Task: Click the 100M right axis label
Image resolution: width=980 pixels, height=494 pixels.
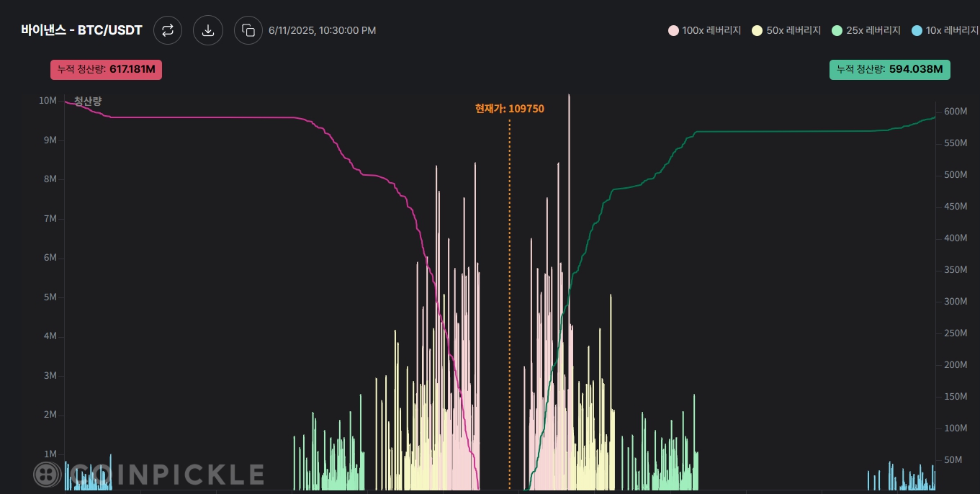Action: (955, 428)
